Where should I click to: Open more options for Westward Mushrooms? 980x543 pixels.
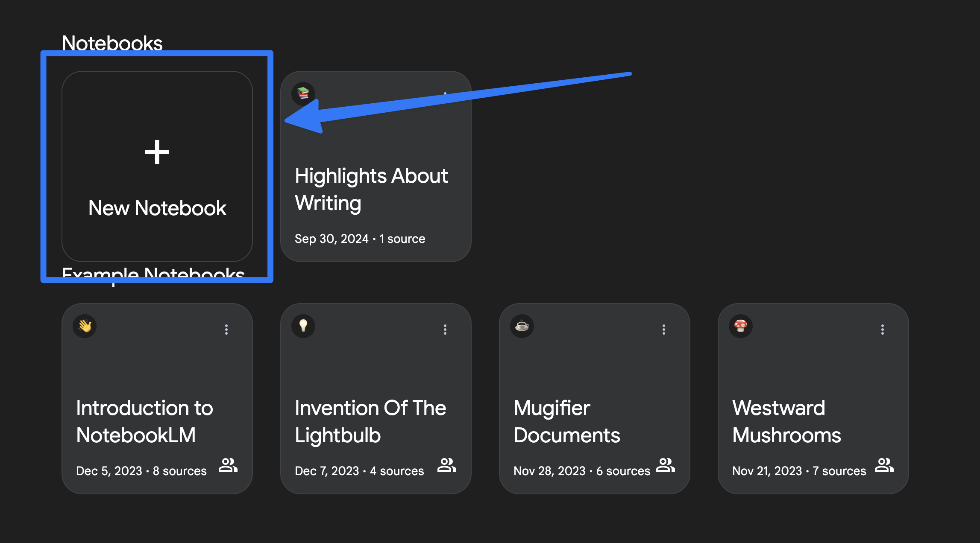tap(883, 330)
